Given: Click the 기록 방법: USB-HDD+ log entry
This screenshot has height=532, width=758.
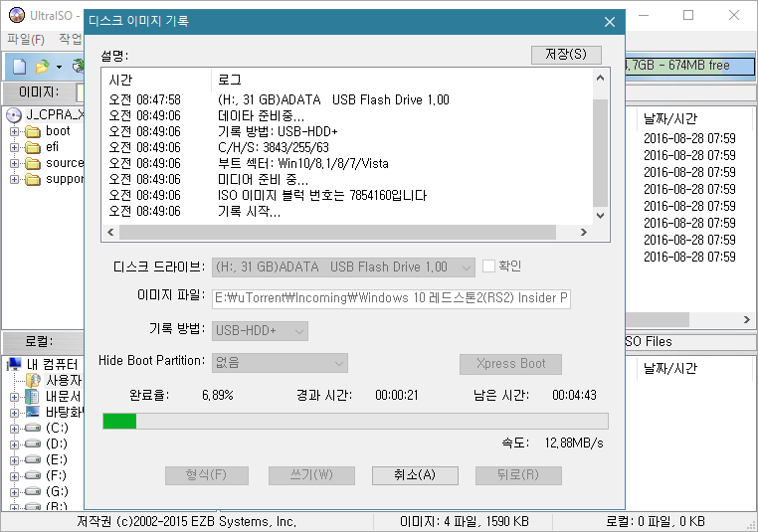Looking at the screenshot, I should coord(278,131).
